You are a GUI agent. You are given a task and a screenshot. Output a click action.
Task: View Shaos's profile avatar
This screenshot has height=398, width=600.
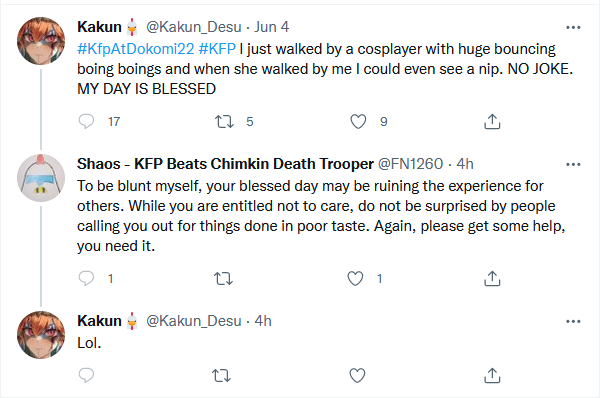41,178
